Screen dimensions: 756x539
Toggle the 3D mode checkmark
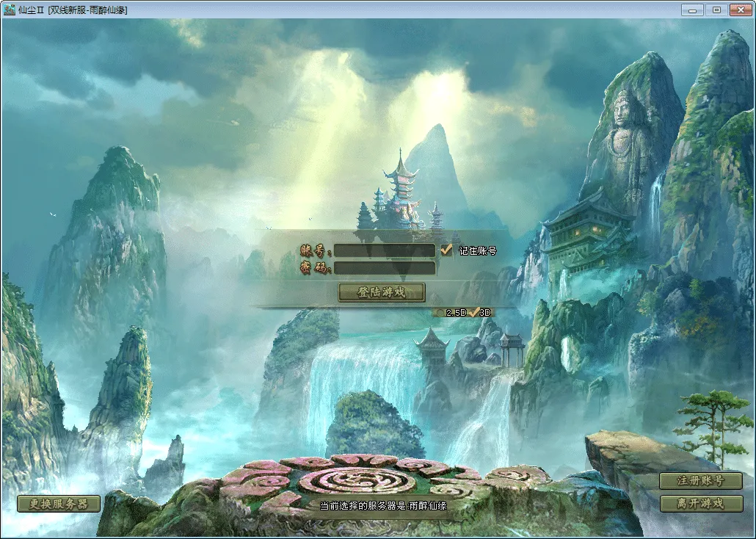click(474, 312)
